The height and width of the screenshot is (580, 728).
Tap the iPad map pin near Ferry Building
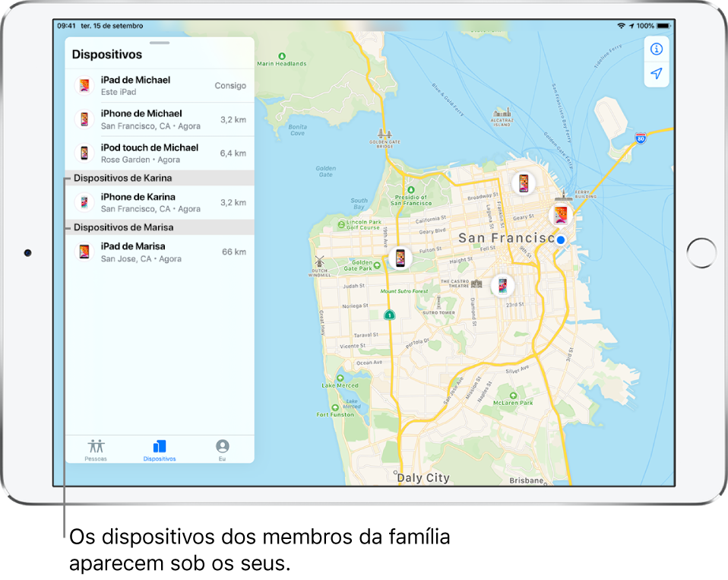[560, 215]
